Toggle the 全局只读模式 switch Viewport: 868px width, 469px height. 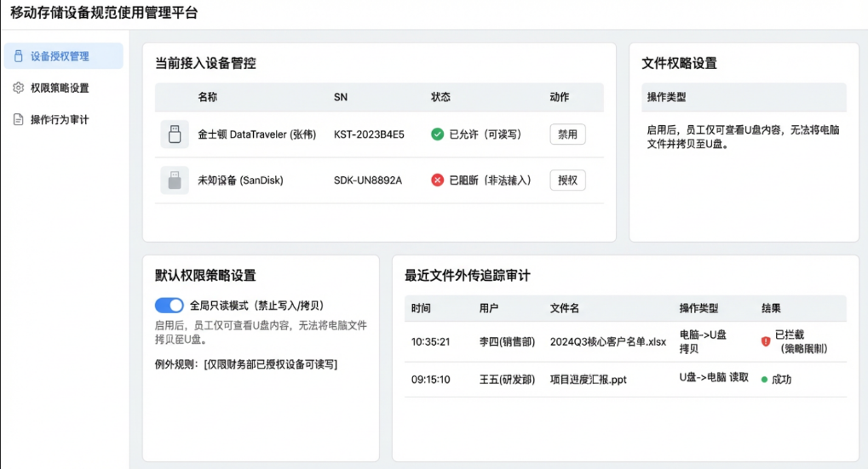coord(169,306)
